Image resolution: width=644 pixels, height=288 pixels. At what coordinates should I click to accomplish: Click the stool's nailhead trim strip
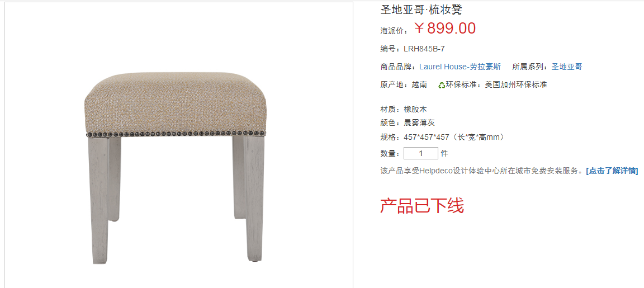point(176,134)
